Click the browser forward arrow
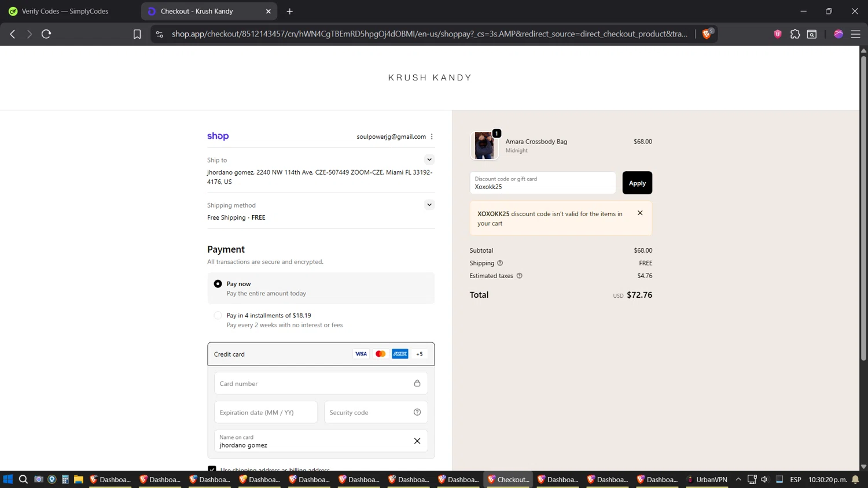Screen dimensions: 868x488 tap(29, 34)
